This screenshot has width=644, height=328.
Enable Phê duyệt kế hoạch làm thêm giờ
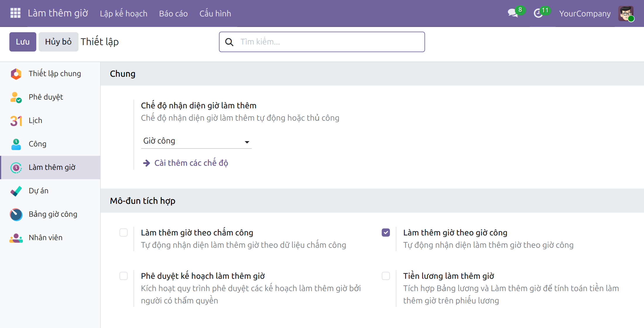pyautogui.click(x=124, y=276)
